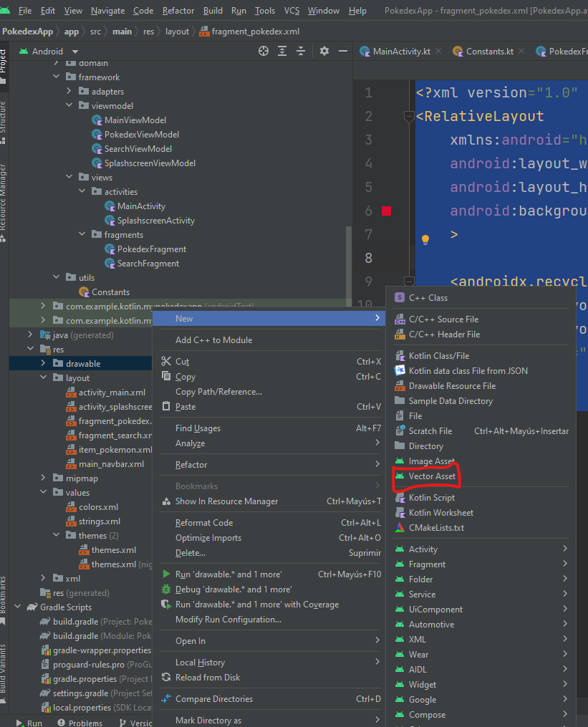Open the Refactor menu in the menu bar
The height and width of the screenshot is (727, 588).
pos(178,11)
